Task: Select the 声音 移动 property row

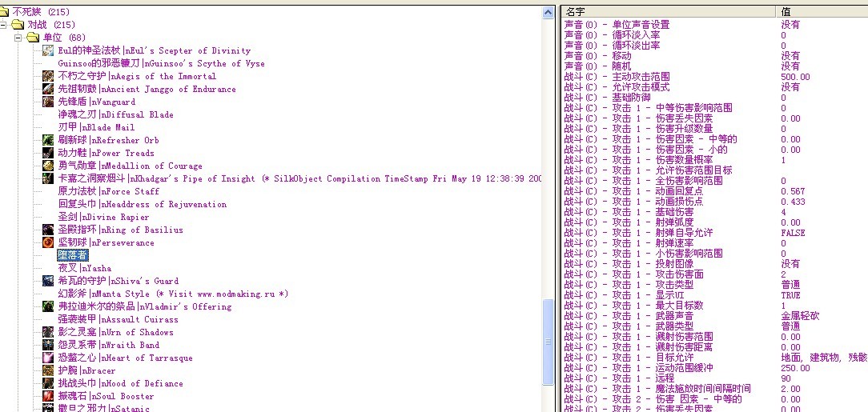Action: 597,56
